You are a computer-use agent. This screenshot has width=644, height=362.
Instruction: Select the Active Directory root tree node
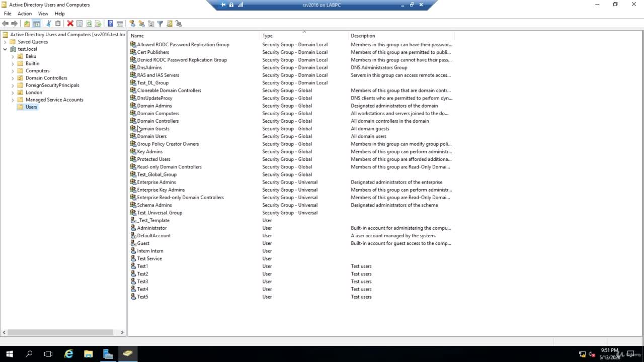pos(67,35)
